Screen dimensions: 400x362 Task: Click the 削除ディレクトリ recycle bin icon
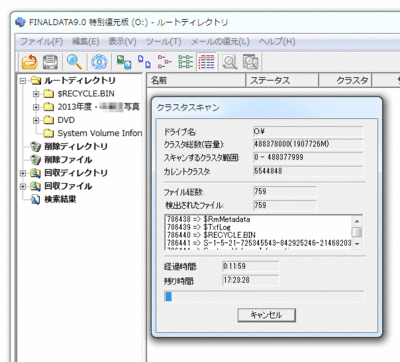(35, 146)
